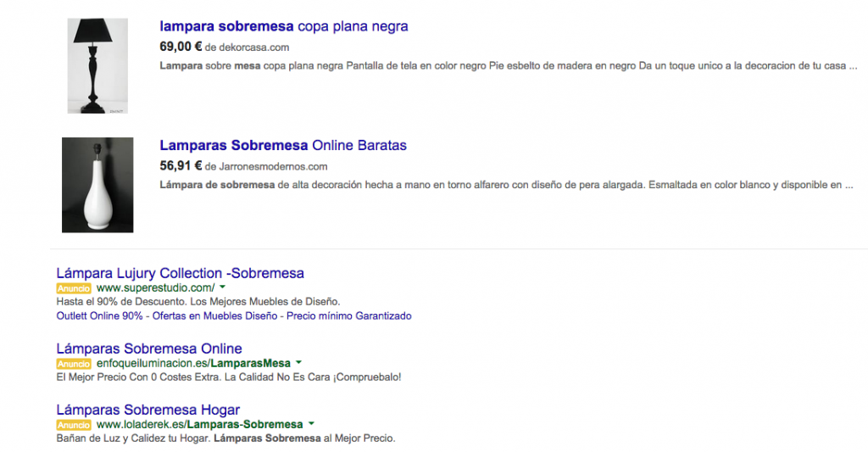Expand dropdown arrow next to enfoqueiluminacion.es/LamparasMesa
The image size is (868, 452).
pos(298,362)
